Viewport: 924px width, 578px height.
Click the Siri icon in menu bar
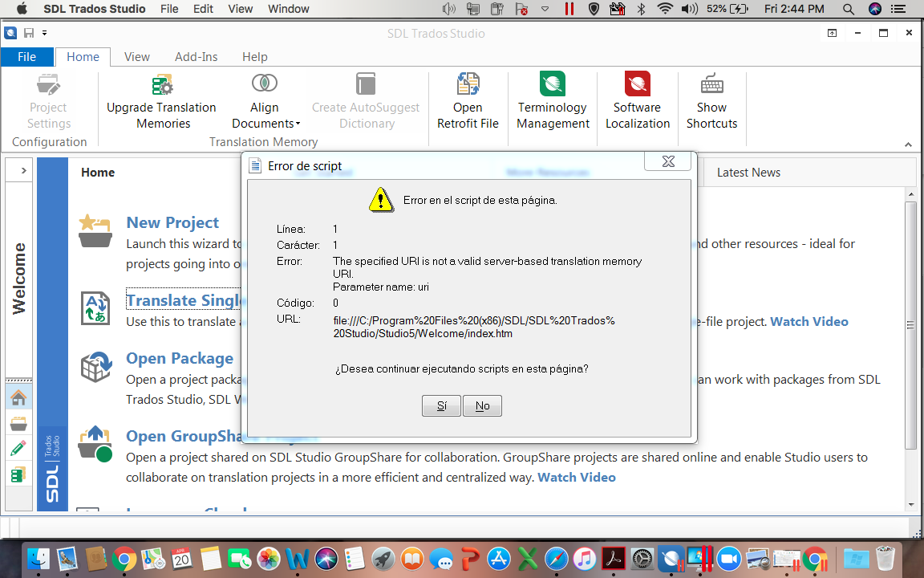tap(875, 9)
